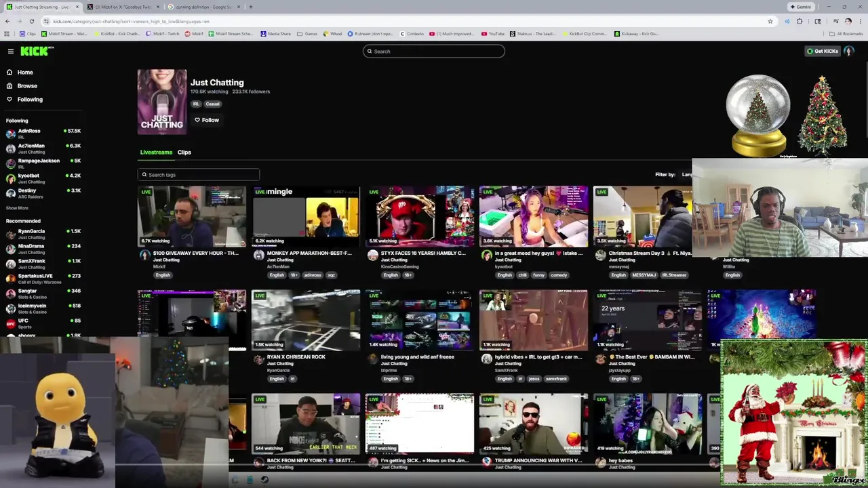868x488 pixels.
Task: Open MONKEY APP MARATHON stream thumbnail
Action: 306,216
